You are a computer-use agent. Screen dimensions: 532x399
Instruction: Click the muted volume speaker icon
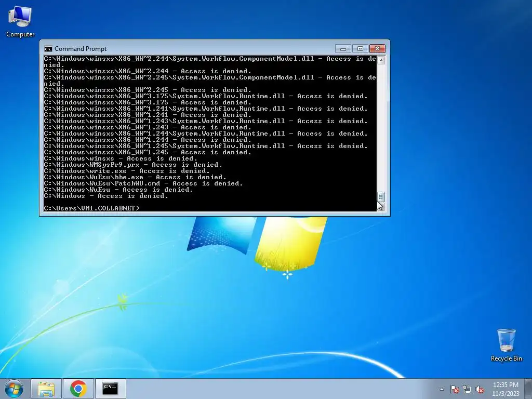tap(480, 389)
